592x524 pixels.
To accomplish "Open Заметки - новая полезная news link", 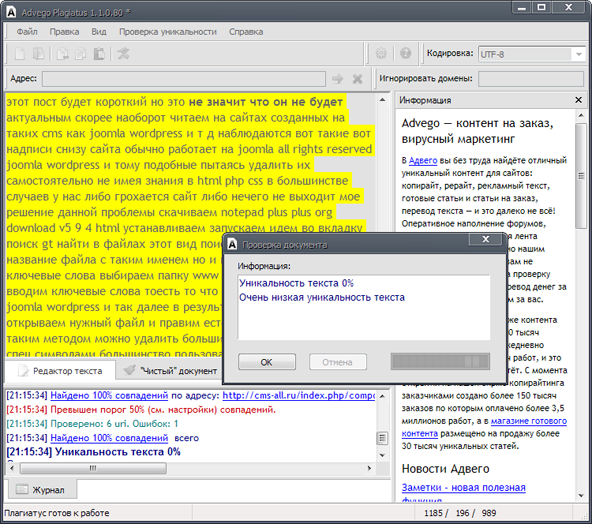I will click(x=463, y=487).
